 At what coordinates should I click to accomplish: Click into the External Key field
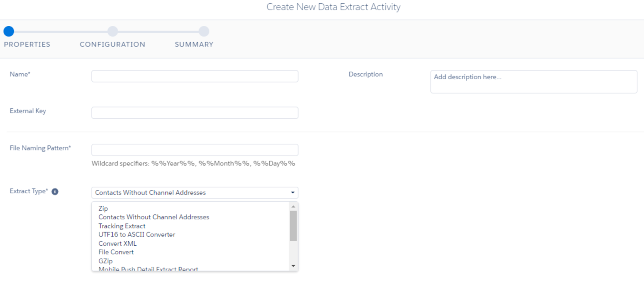point(195,113)
